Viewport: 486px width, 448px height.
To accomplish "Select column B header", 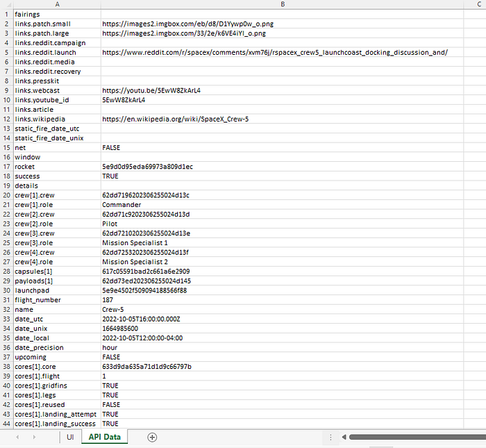I will click(x=283, y=5).
